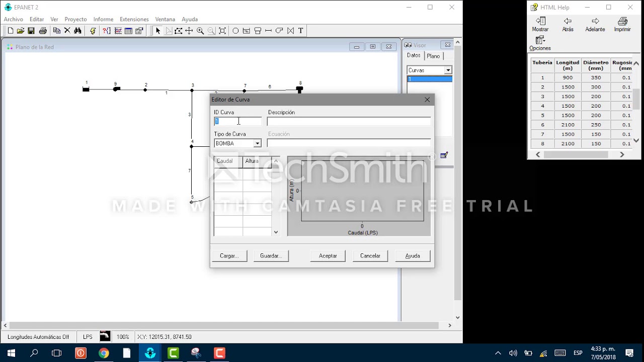The width and height of the screenshot is (644, 362).
Task: Click Full Extent map icon
Action: (222, 31)
